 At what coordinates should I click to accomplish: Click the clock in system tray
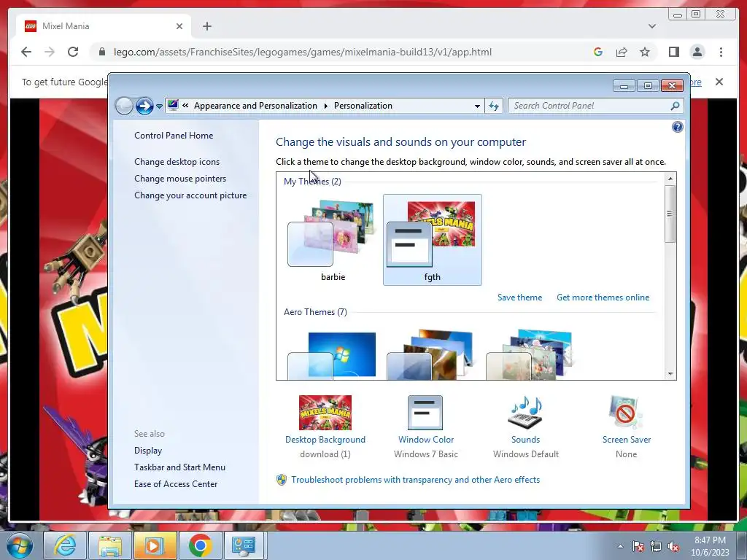click(710, 546)
